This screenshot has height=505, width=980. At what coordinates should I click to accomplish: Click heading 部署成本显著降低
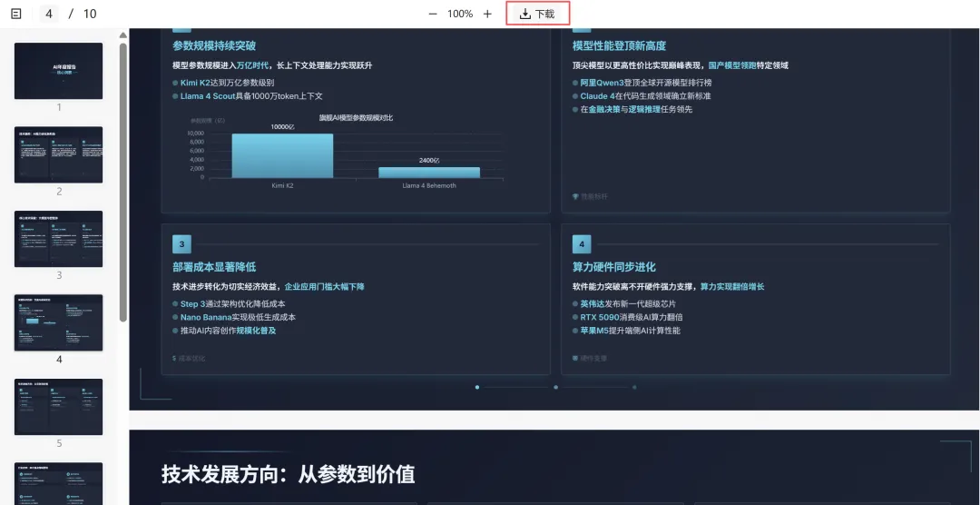point(214,267)
